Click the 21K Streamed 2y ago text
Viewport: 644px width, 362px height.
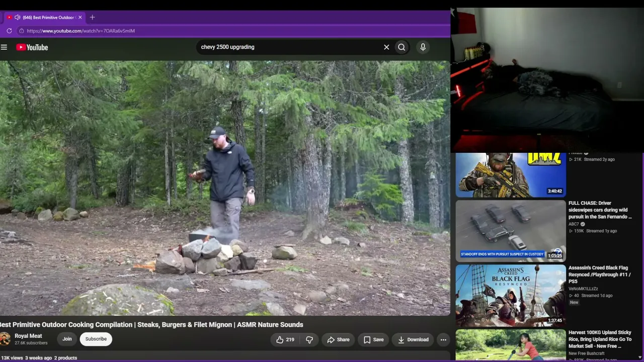coord(592,159)
